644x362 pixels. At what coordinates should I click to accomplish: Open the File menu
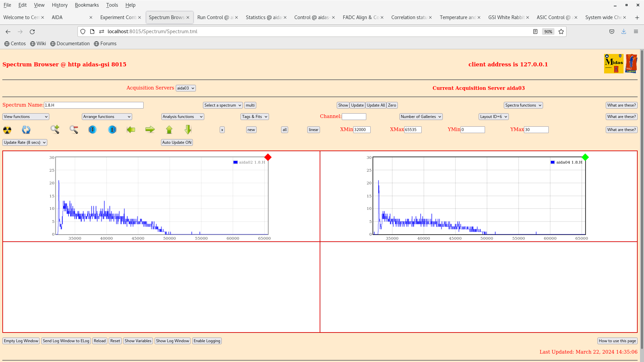(7, 5)
